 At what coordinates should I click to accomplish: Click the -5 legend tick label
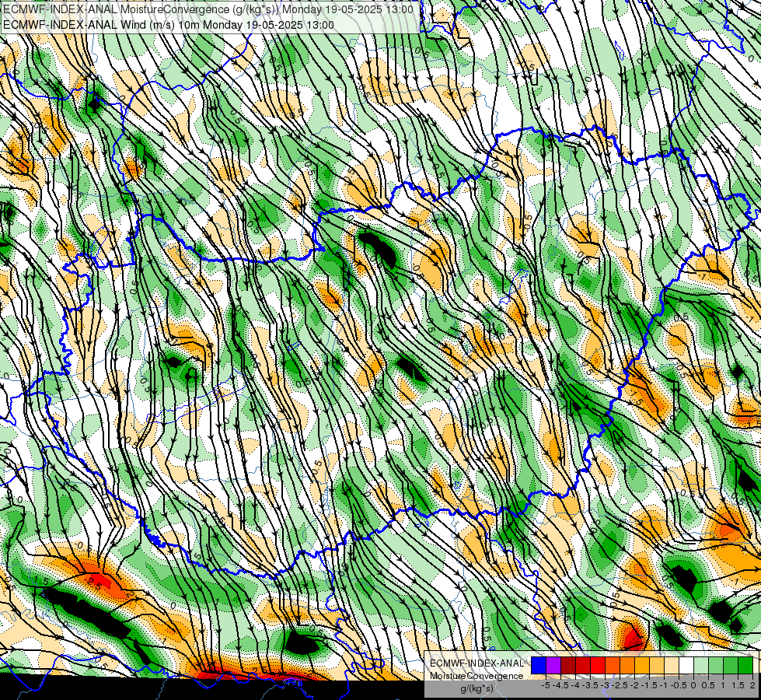pyautogui.click(x=546, y=685)
